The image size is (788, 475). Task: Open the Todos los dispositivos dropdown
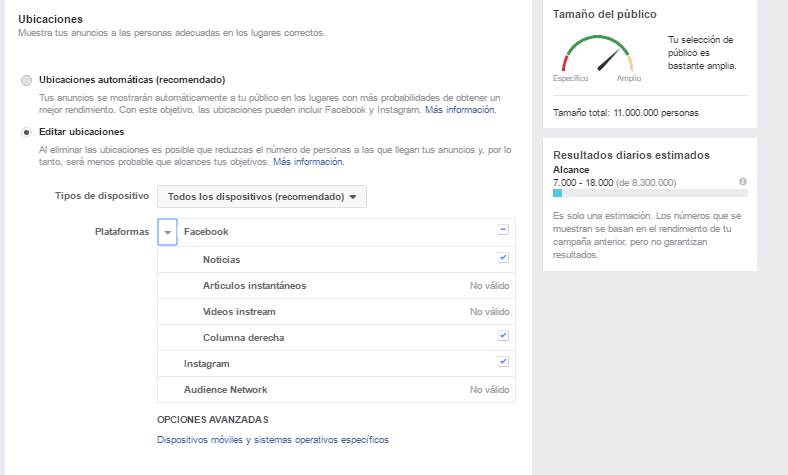pos(262,197)
